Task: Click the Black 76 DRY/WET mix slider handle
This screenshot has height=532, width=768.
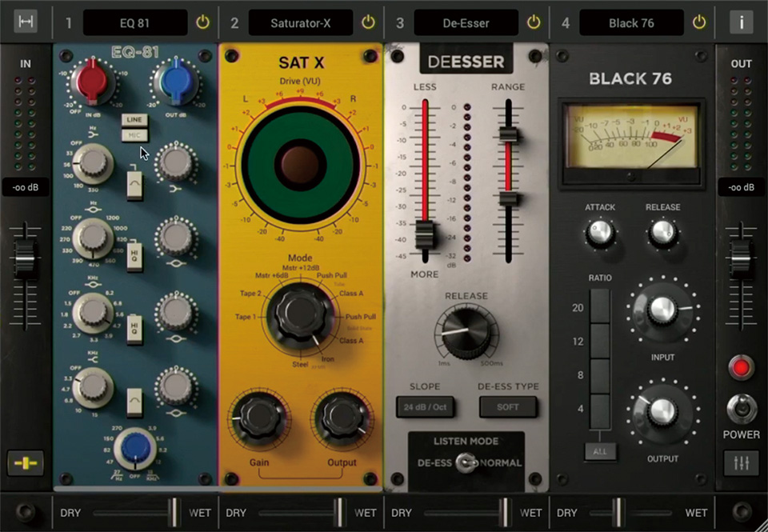Action: point(618,513)
